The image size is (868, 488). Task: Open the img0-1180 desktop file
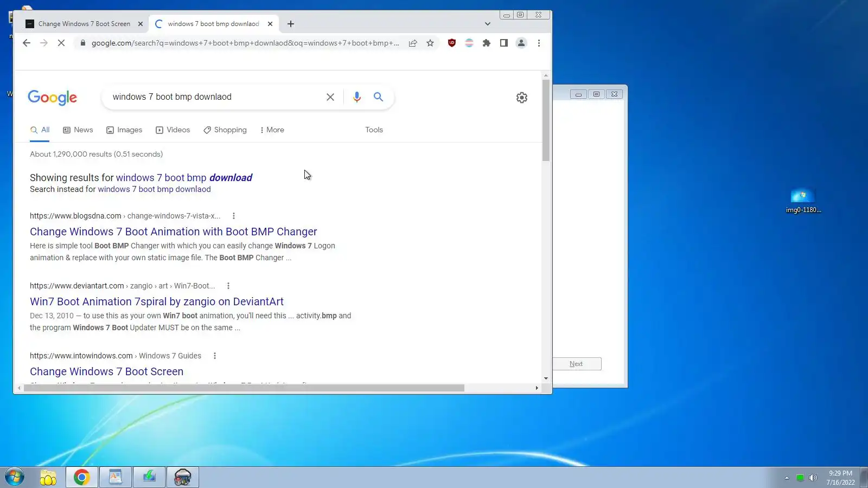click(803, 200)
